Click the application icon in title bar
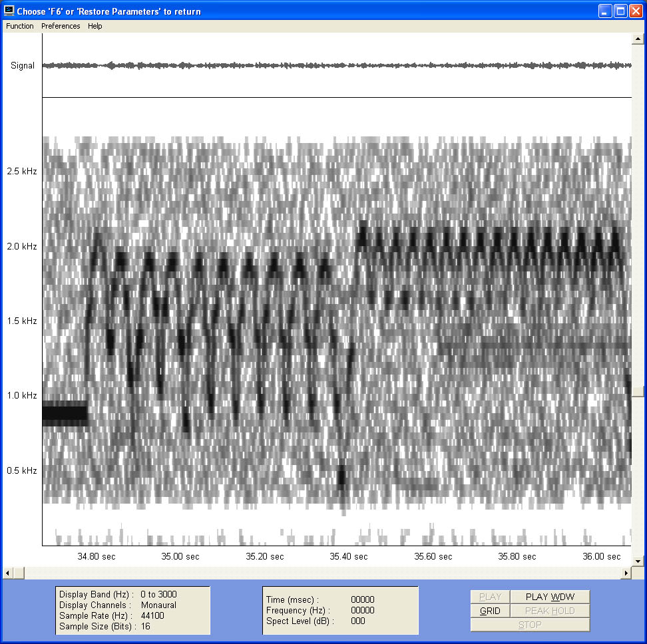This screenshot has height=644, width=647. pos(9,11)
